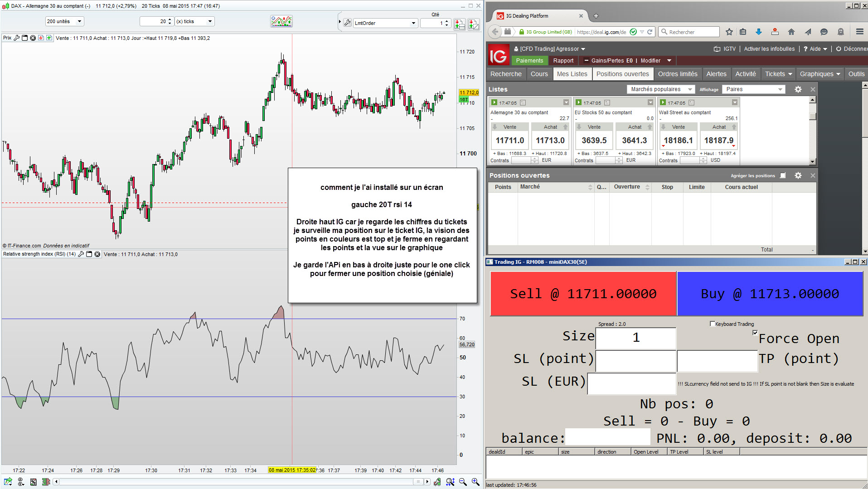
Task: Enable the Keyboard Trading checkbox
Action: [x=713, y=324]
